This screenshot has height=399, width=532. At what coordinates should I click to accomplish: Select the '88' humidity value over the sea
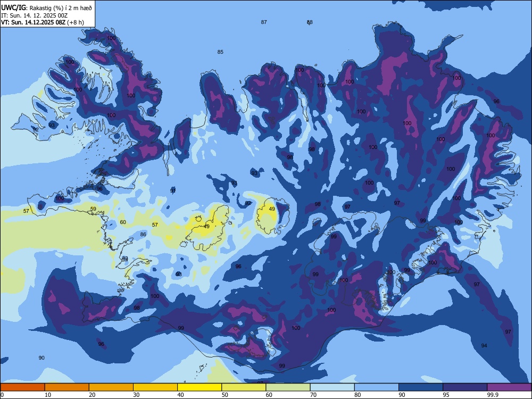click(x=310, y=22)
